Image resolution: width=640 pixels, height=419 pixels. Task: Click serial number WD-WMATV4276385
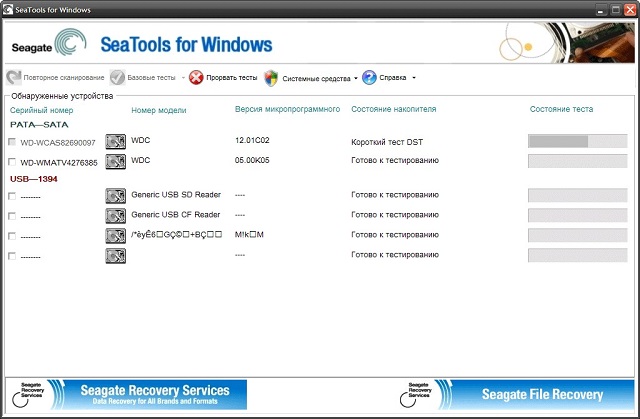59,163
